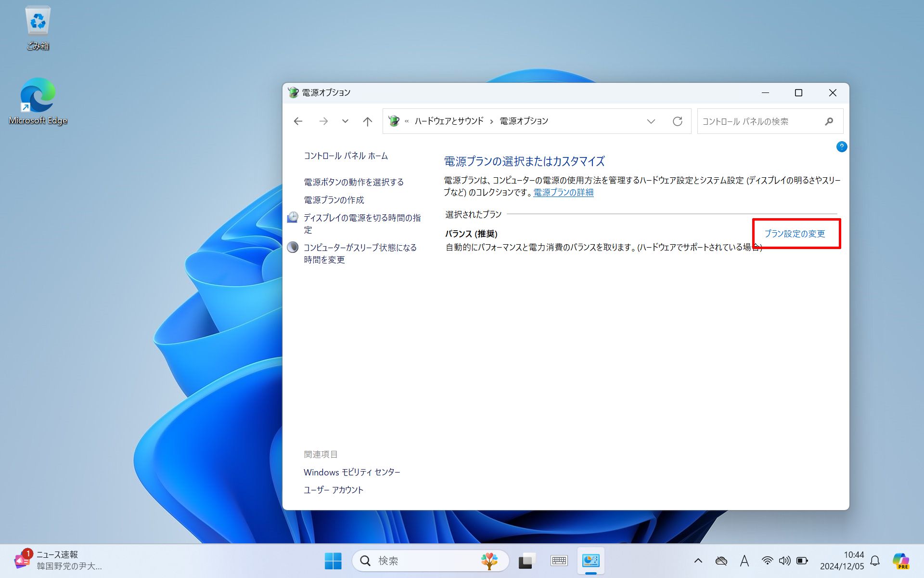This screenshot has height=578, width=924.
Task: Minimize the 電源オプション window
Action: (765, 92)
